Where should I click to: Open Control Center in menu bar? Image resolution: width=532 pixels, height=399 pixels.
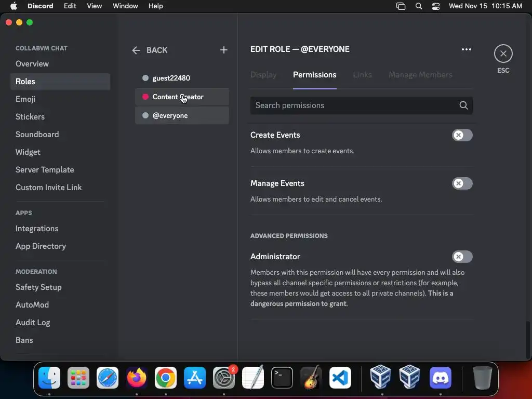pyautogui.click(x=436, y=6)
